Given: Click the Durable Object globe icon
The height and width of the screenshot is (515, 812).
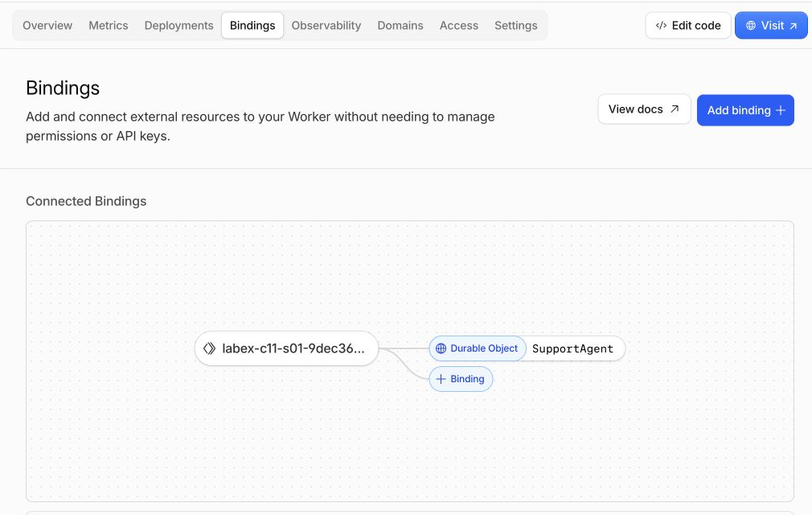Looking at the screenshot, I should click(x=441, y=348).
